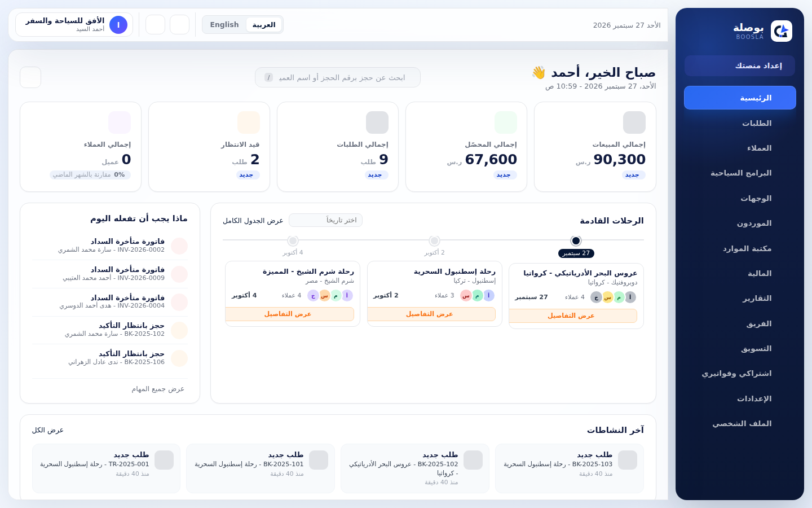Open البرامج السياحية from the sidebar

740,173
